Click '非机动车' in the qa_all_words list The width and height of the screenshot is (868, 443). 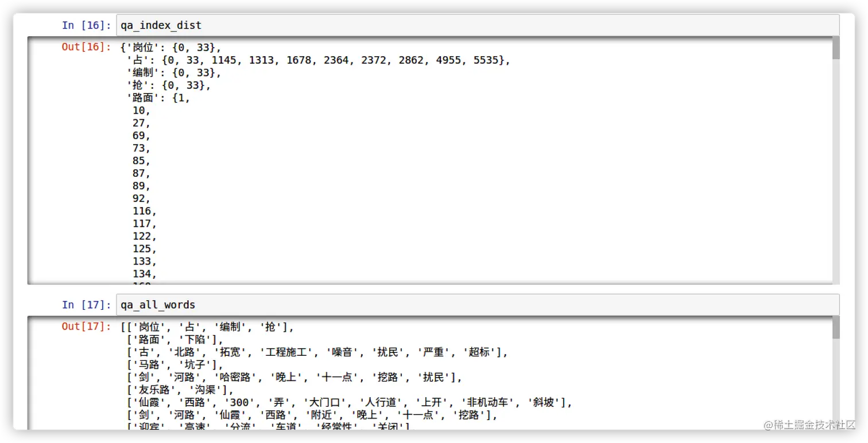pyautogui.click(x=487, y=402)
